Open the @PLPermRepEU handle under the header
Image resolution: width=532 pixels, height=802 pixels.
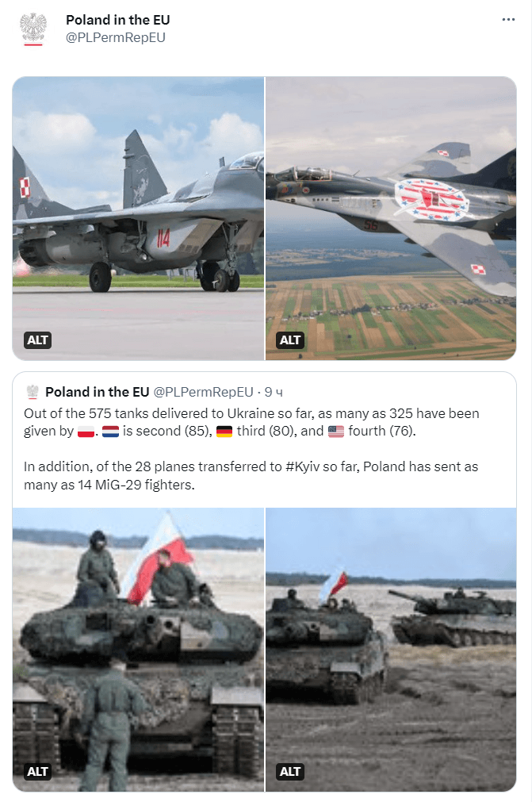coord(116,37)
